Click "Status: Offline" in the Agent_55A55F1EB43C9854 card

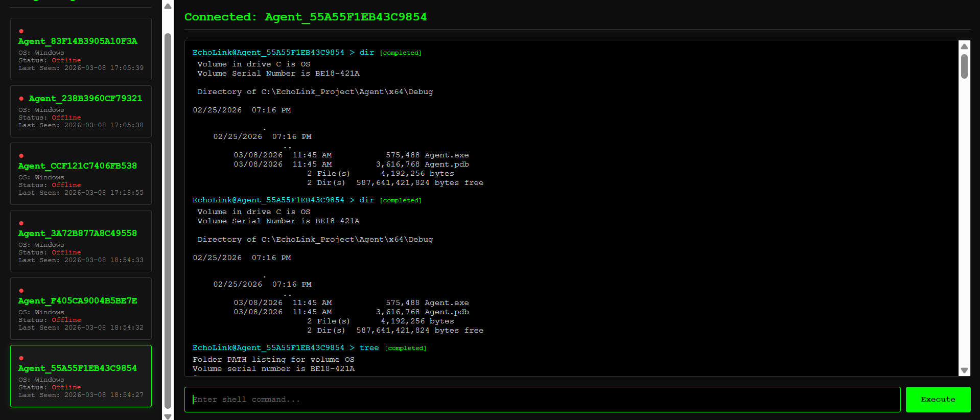[50, 387]
